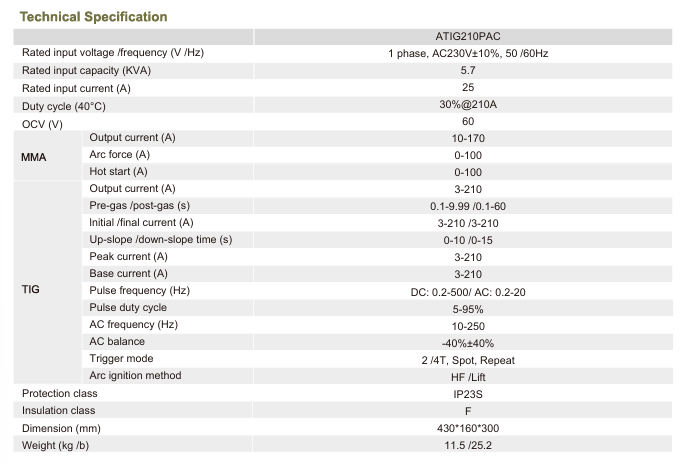Click the TIG section label
689x463 pixels.
tap(30, 289)
